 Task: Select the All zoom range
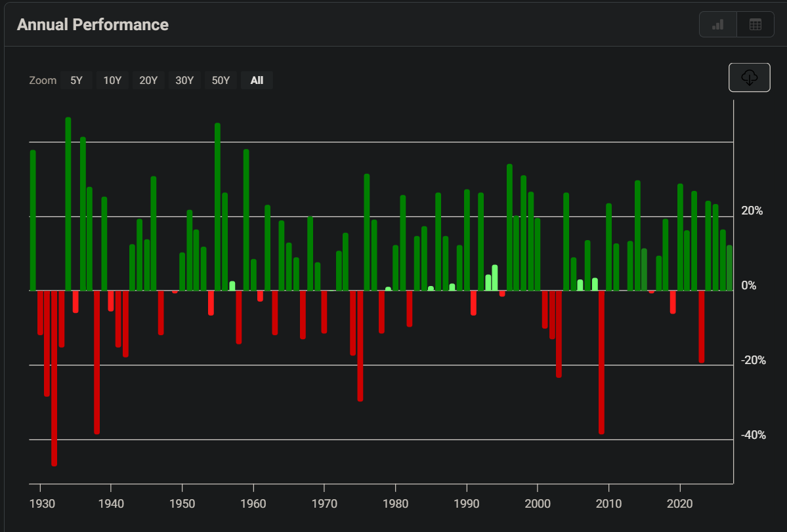pyautogui.click(x=257, y=80)
